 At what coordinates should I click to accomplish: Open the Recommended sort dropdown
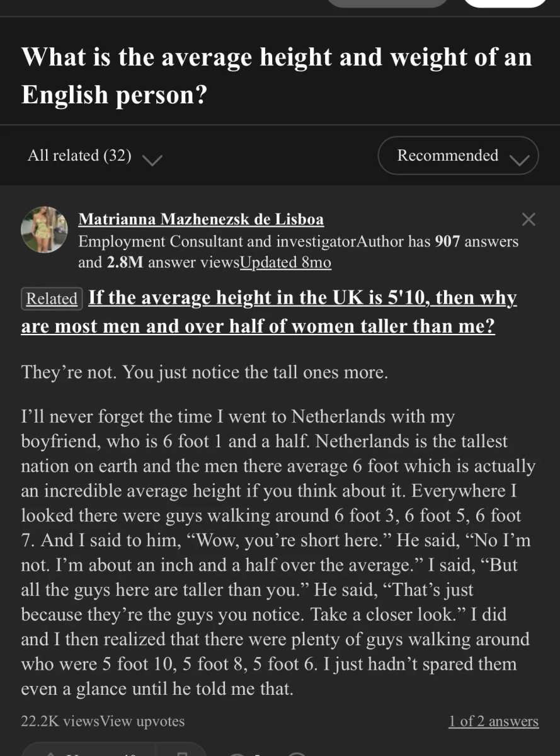point(458,156)
